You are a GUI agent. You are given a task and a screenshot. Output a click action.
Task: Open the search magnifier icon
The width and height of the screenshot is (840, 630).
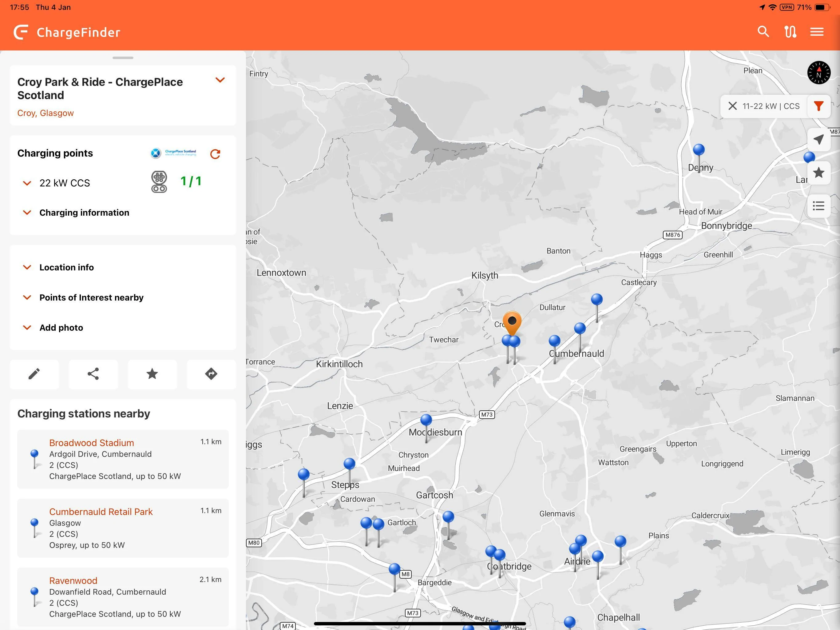(x=763, y=32)
